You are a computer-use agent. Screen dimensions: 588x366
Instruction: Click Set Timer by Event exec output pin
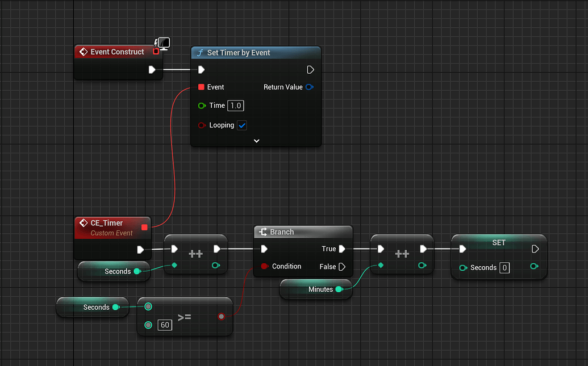pyautogui.click(x=311, y=70)
